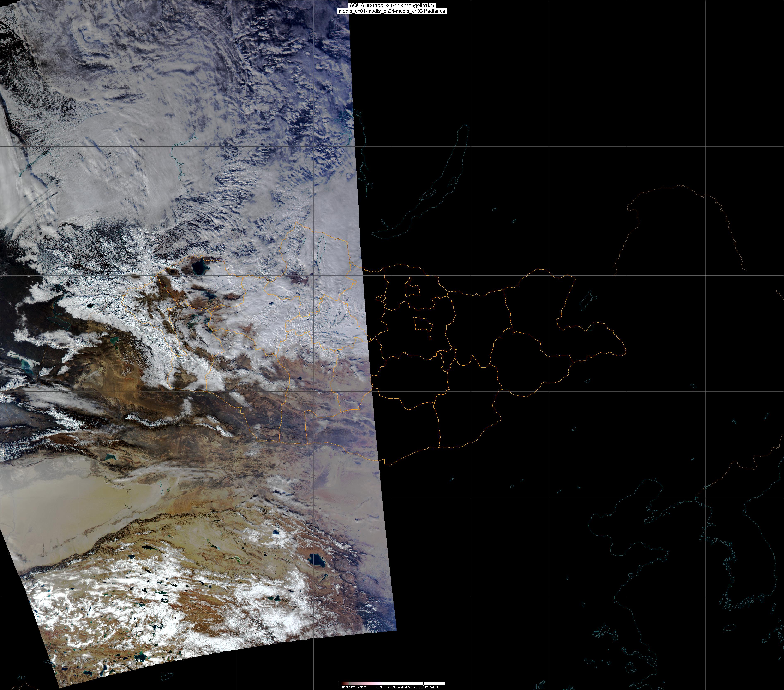Click the 329.56 colorbar tick label
Viewport: 784px width, 690px height.
pos(381,687)
